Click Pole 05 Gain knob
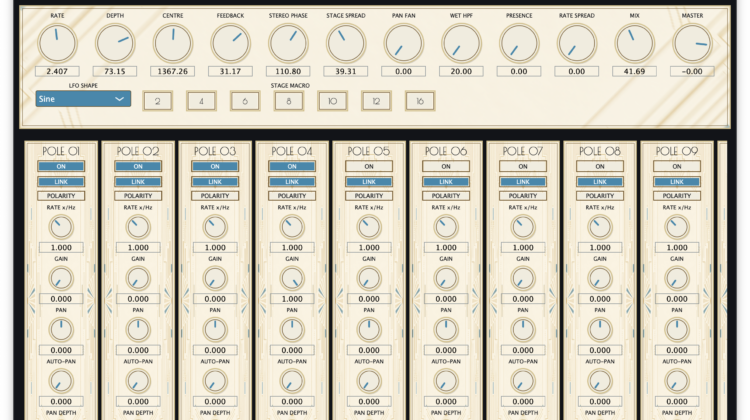The width and height of the screenshot is (750, 420). click(369, 278)
